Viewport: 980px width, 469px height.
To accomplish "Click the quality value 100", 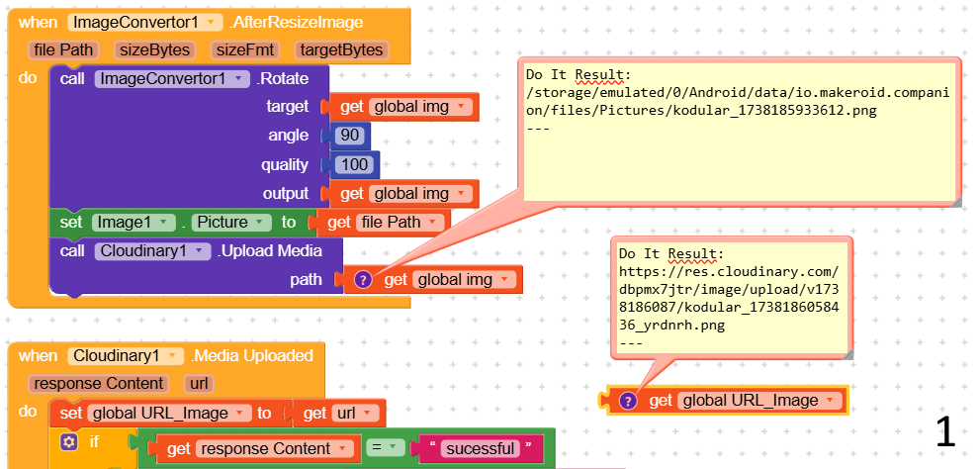I will (x=354, y=165).
